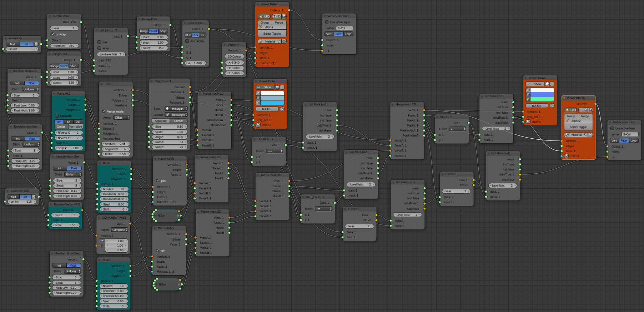
Task: Add new material in Alpha Viewer BMesh
Action: coord(284,41)
